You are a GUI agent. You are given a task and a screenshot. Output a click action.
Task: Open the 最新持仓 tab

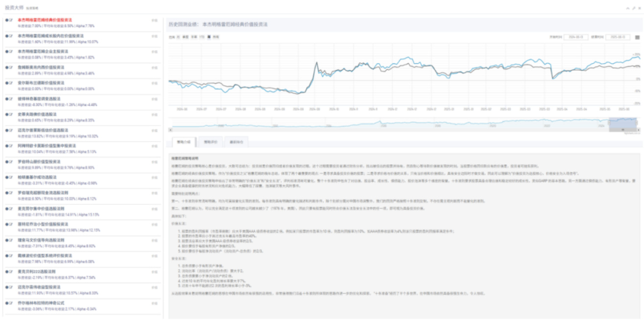[x=236, y=142]
